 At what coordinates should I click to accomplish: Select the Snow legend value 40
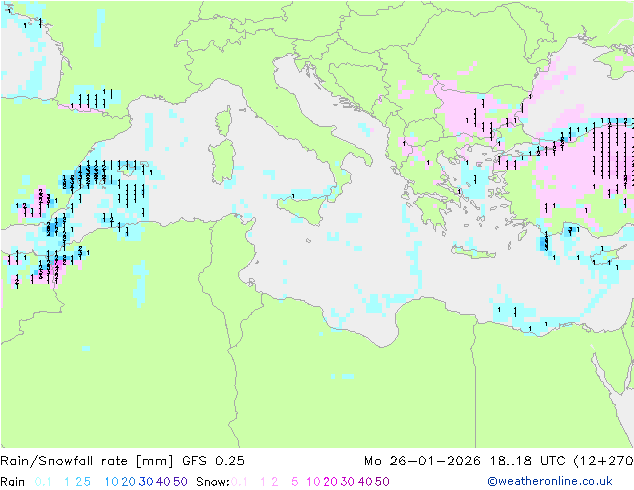click(x=365, y=482)
